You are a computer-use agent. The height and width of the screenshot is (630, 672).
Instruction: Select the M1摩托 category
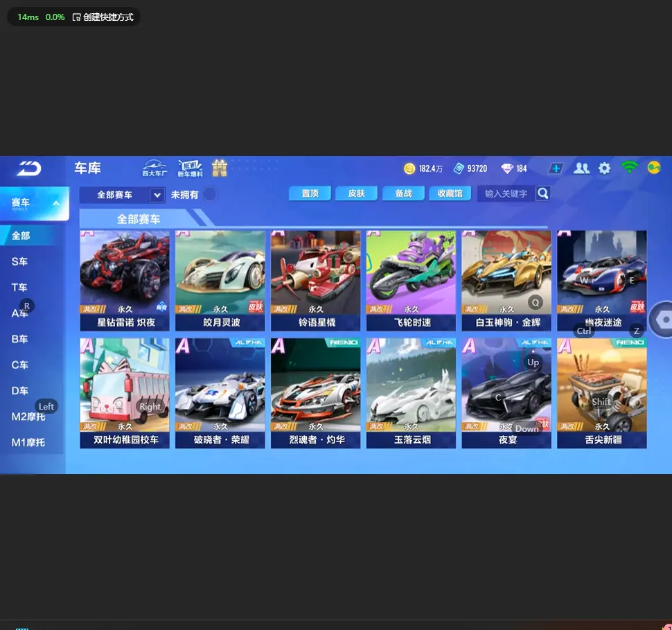point(28,442)
